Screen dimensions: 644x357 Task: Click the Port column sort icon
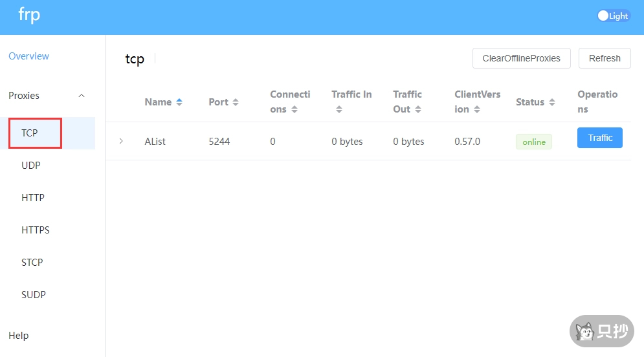236,102
